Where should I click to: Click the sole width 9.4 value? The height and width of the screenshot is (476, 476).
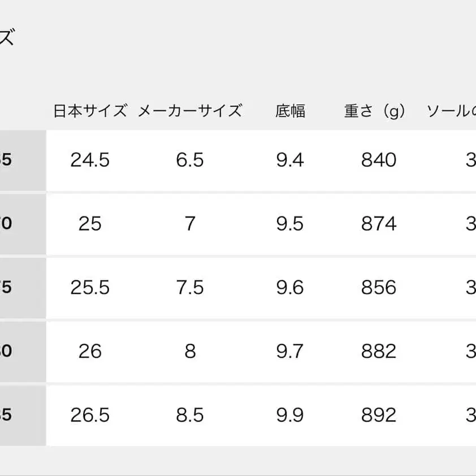(290, 160)
